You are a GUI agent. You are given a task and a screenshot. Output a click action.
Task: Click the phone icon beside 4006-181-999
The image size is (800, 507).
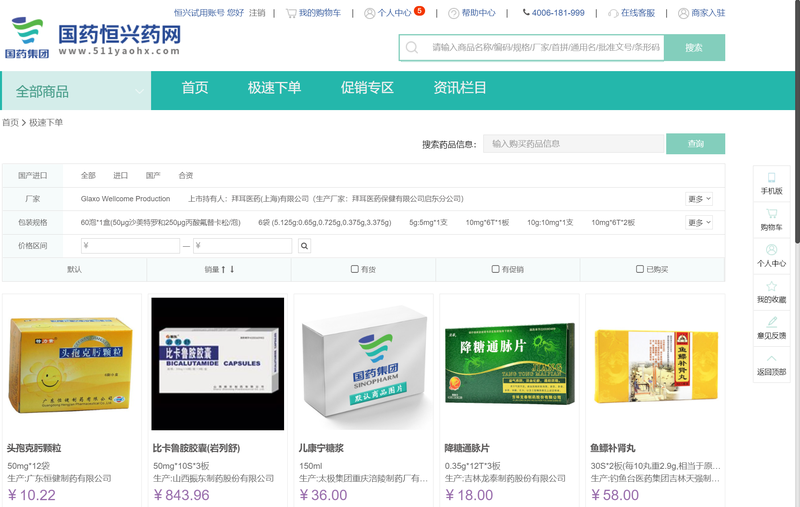(526, 12)
